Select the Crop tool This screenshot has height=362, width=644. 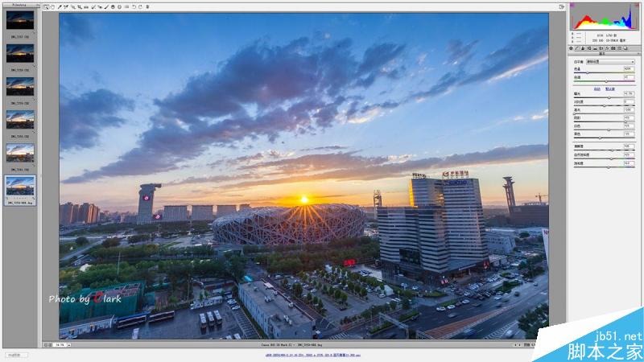[80, 7]
